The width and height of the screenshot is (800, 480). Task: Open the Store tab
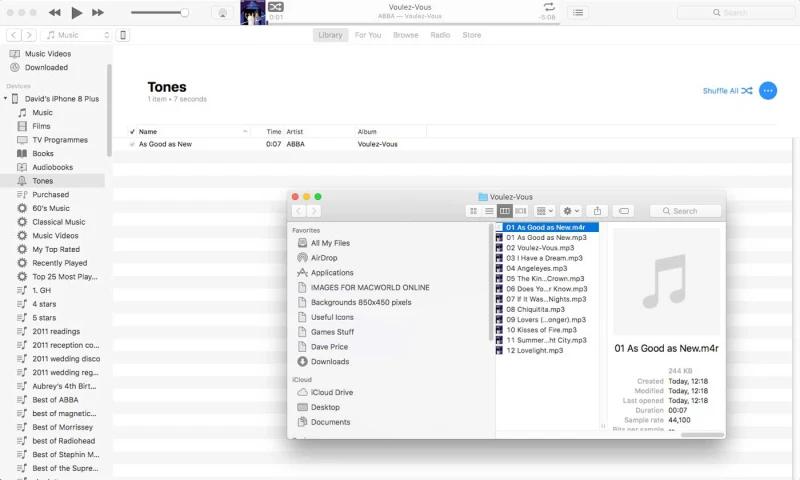[471, 35]
